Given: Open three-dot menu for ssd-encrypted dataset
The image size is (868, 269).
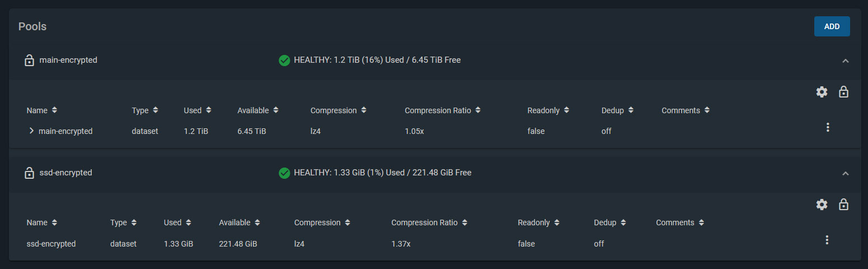Looking at the screenshot, I should pos(827,240).
